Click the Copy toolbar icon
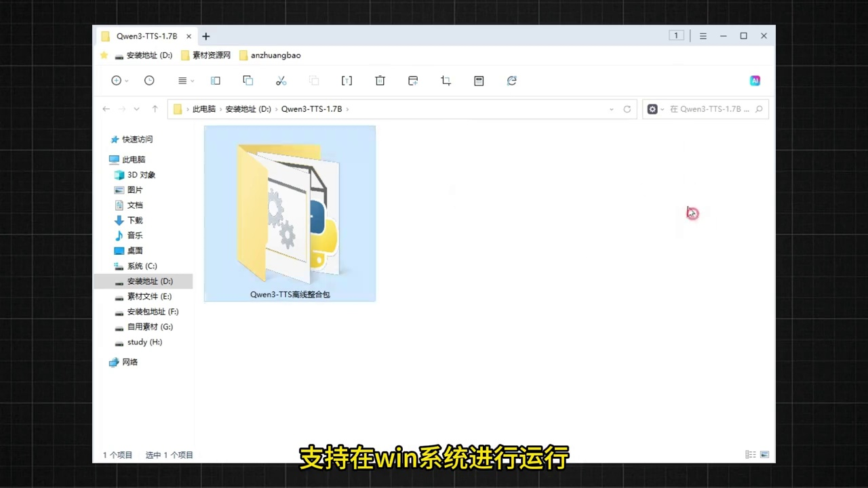 [248, 81]
